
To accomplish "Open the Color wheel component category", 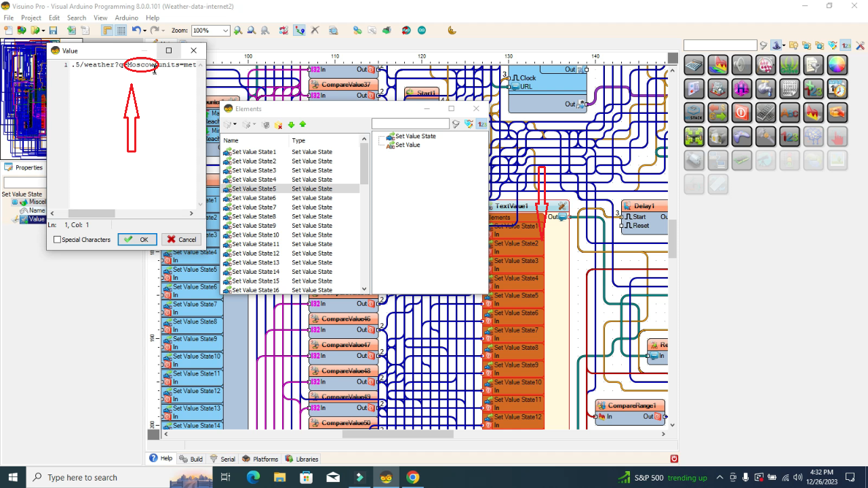I will [x=837, y=65].
